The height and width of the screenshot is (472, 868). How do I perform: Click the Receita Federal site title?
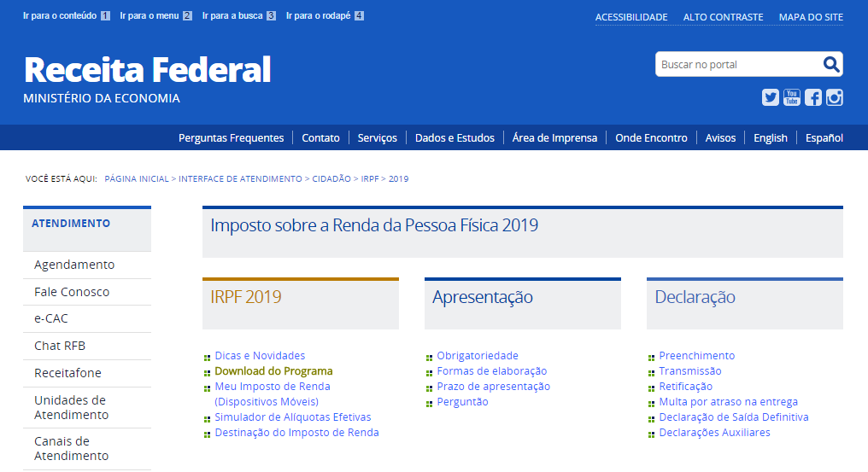click(147, 70)
